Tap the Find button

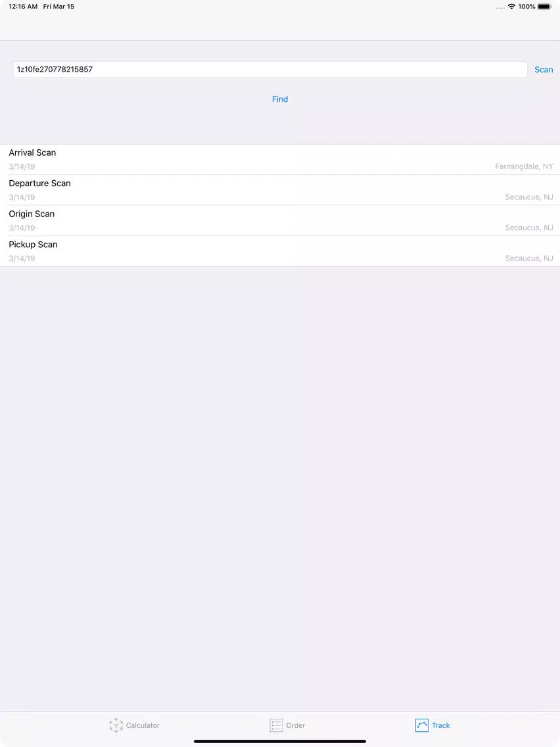280,99
